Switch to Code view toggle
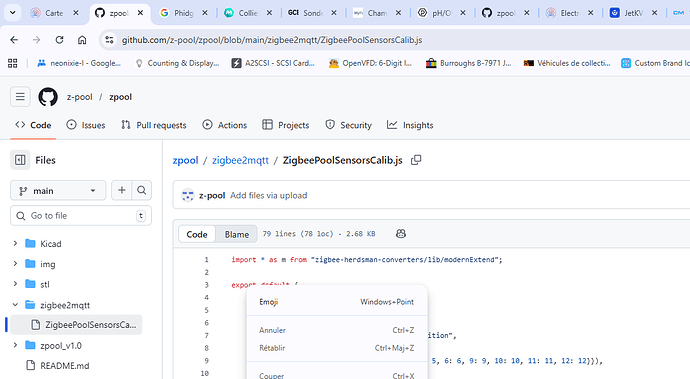This screenshot has width=690, height=379. tap(197, 234)
